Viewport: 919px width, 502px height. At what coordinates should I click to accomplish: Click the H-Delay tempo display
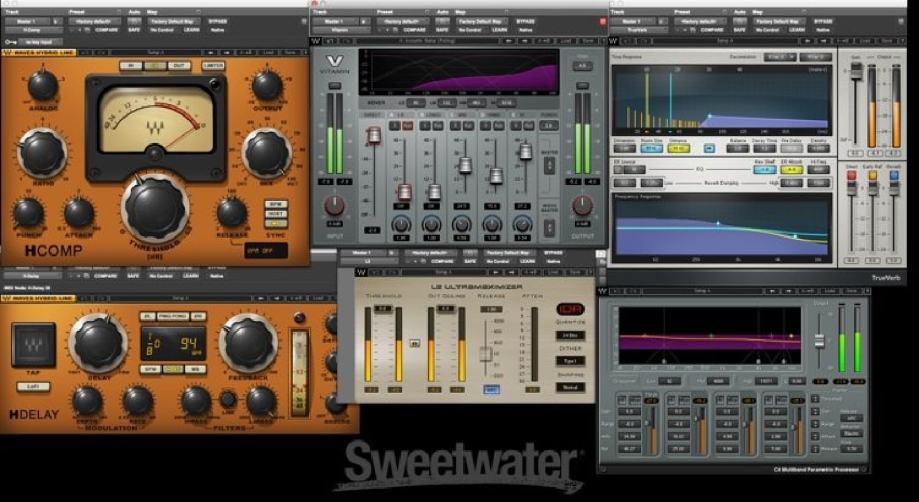[x=173, y=343]
